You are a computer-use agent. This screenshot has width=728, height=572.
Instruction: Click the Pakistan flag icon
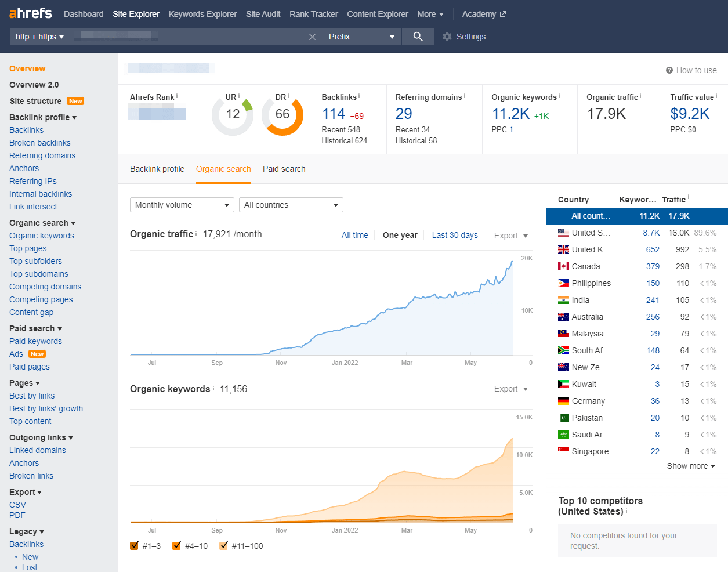(x=563, y=418)
